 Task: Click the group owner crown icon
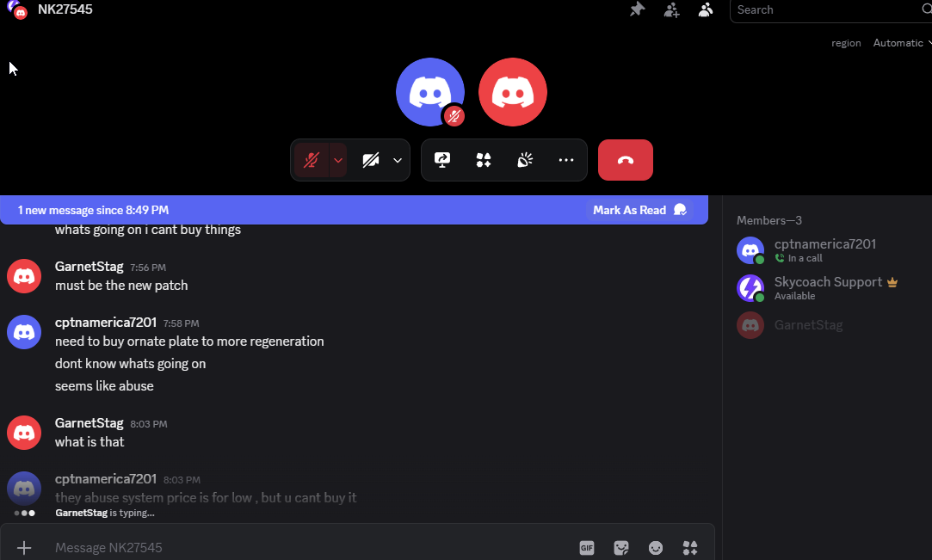click(892, 282)
